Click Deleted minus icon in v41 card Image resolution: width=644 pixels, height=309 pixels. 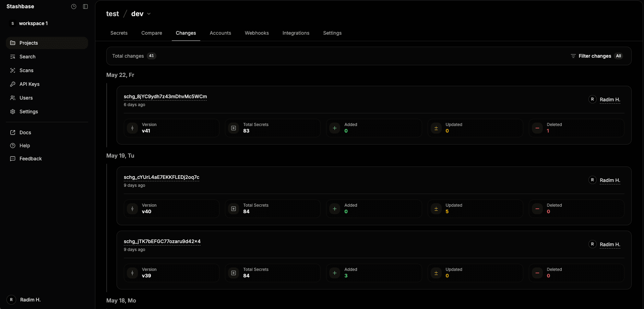click(x=537, y=128)
